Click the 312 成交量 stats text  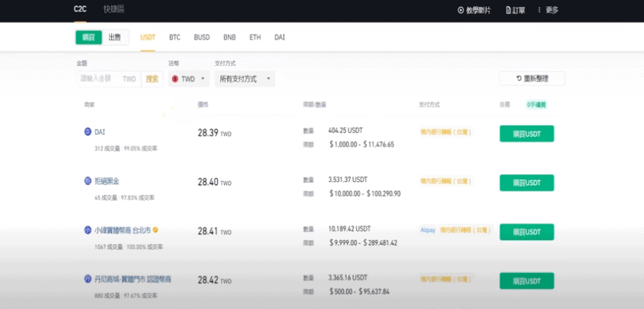107,149
